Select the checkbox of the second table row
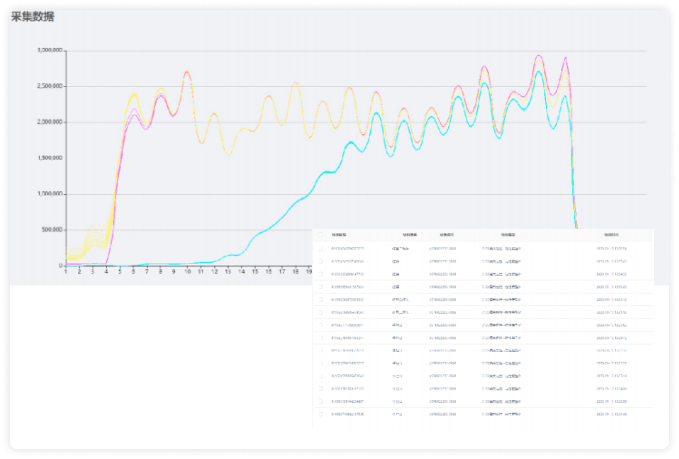 coord(321,260)
